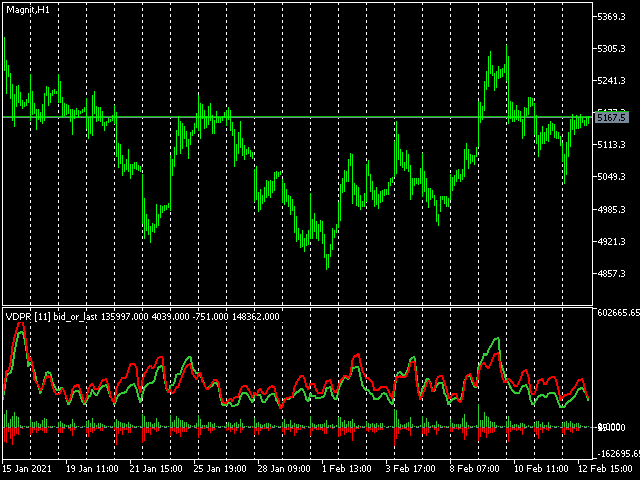640x480 pixels.
Task: Select the 1 Feb 13:00 time marker
Action: coord(347,469)
